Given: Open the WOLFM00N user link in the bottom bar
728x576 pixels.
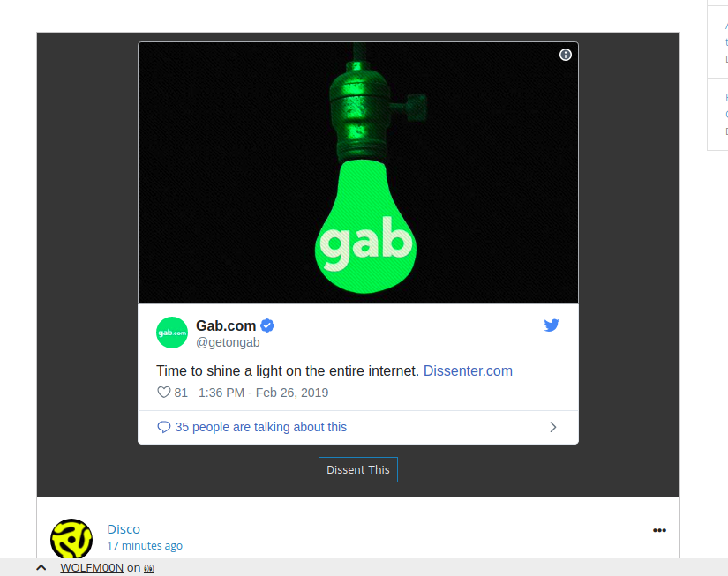Looking at the screenshot, I should [92, 568].
